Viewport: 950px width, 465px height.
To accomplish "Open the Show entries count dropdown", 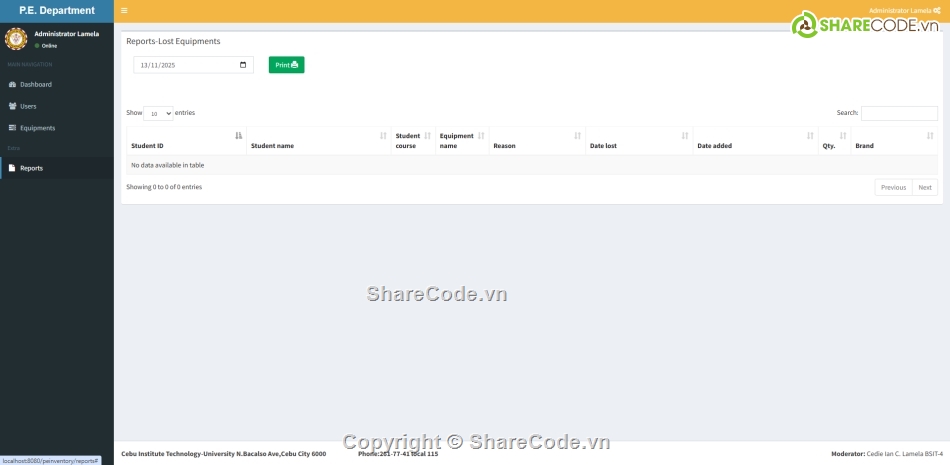I will click(158, 114).
